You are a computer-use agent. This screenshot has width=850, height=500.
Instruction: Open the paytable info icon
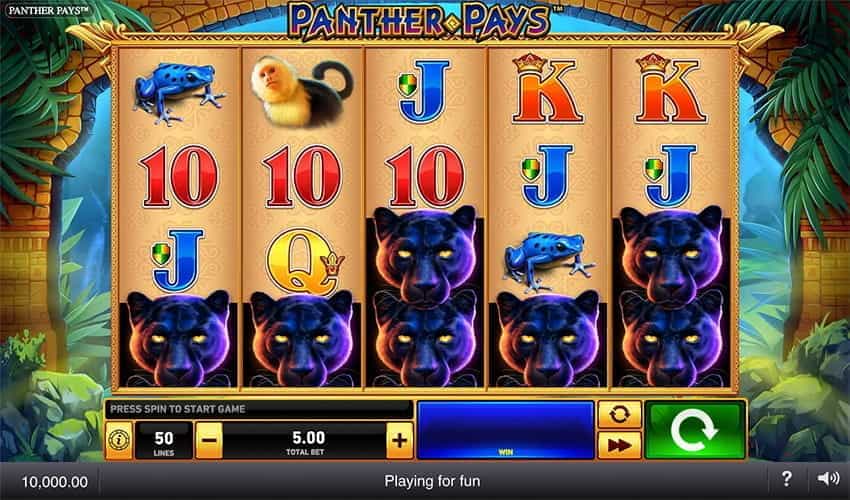click(x=119, y=440)
